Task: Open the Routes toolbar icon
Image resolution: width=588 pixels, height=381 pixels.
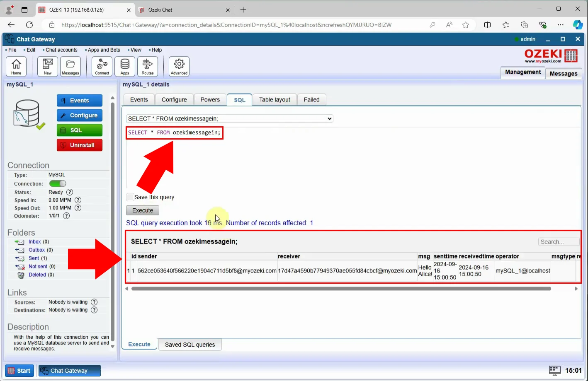Action: coord(148,66)
